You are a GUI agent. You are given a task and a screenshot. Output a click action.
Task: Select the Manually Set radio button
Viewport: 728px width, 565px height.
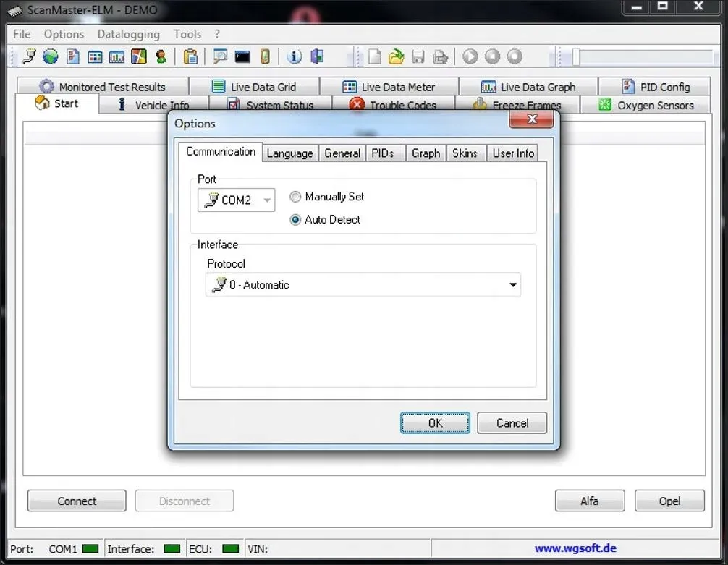point(295,197)
